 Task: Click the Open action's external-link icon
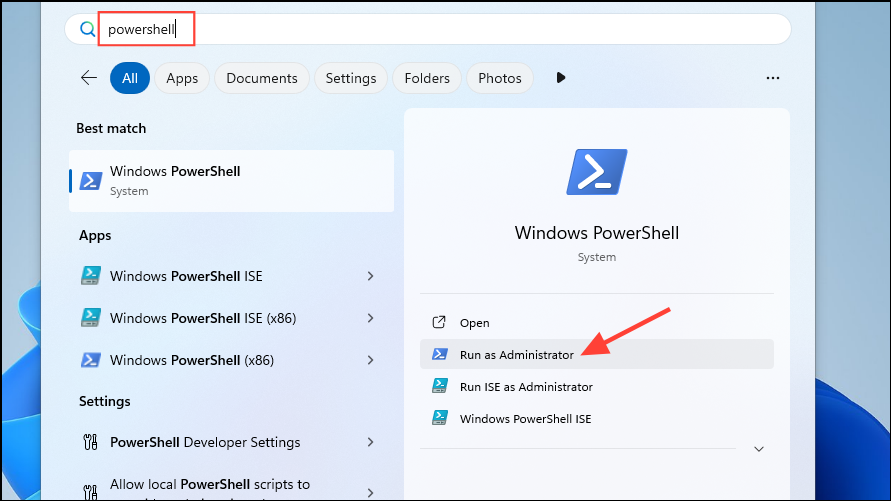(439, 322)
